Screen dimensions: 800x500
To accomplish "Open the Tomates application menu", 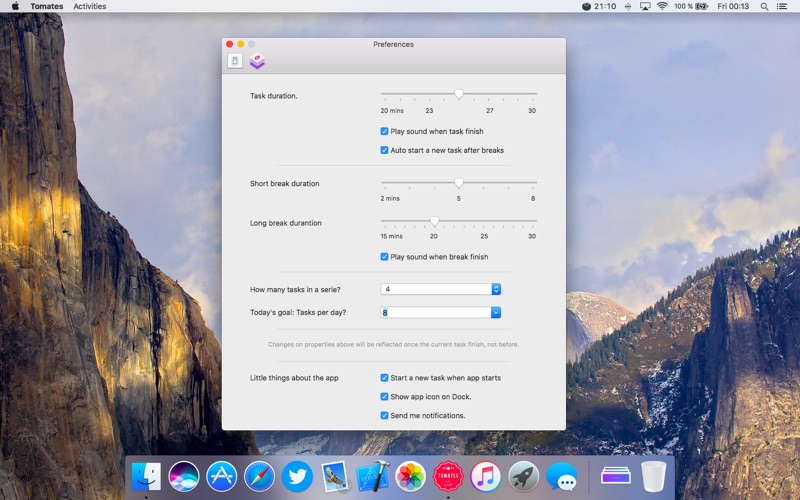I will (x=46, y=6).
